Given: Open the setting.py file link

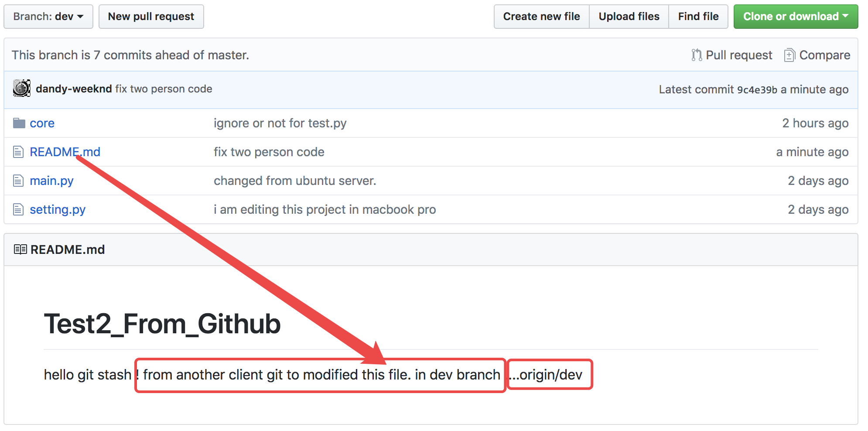Looking at the screenshot, I should coord(58,210).
